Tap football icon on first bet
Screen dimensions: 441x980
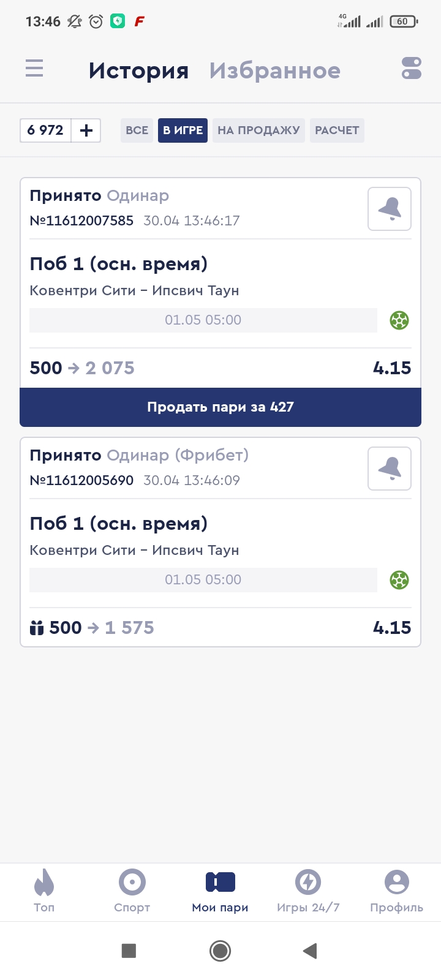[x=399, y=320]
